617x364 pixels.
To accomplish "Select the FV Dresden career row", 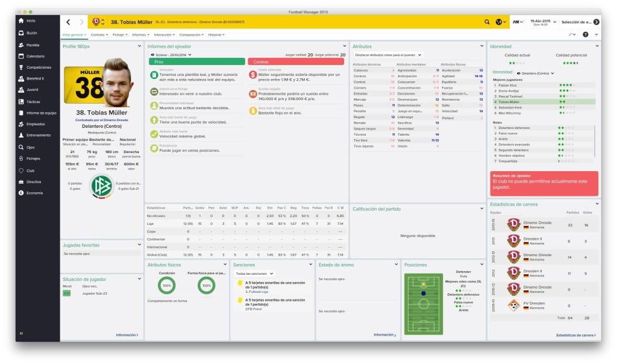I will [544, 306].
